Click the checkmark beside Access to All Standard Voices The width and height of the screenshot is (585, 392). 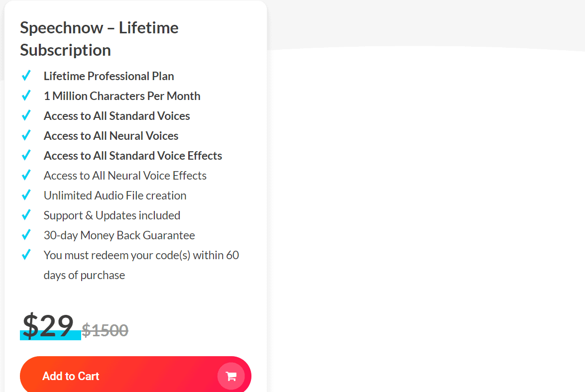tap(26, 115)
